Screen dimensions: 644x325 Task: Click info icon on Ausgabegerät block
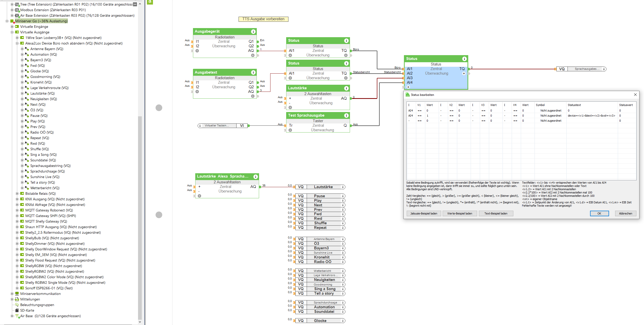click(253, 32)
